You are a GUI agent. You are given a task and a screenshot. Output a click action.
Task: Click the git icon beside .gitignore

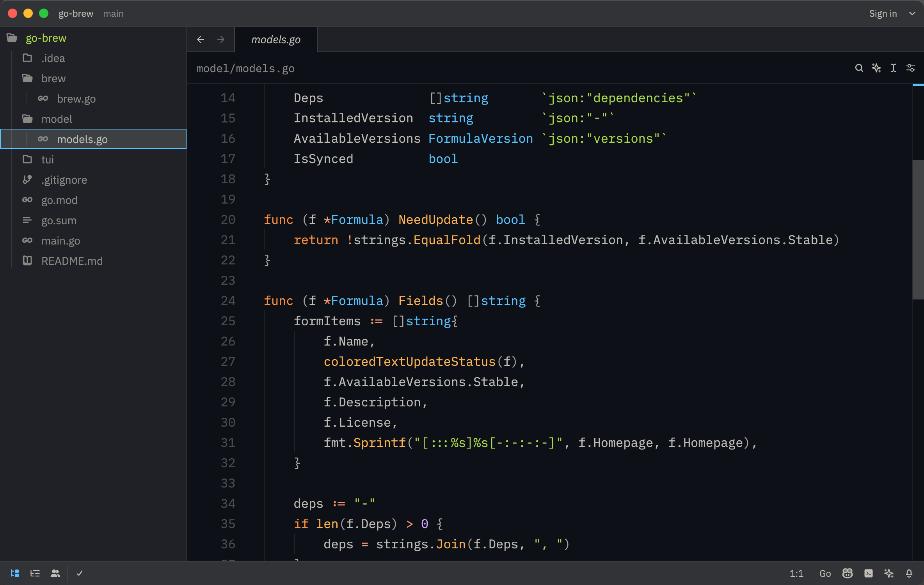(x=27, y=179)
